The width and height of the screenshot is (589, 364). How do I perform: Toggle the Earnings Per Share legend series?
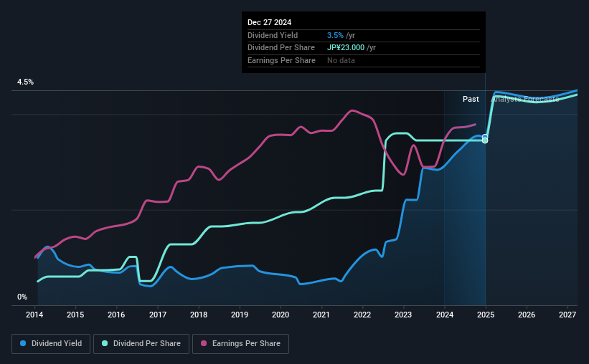(240, 344)
